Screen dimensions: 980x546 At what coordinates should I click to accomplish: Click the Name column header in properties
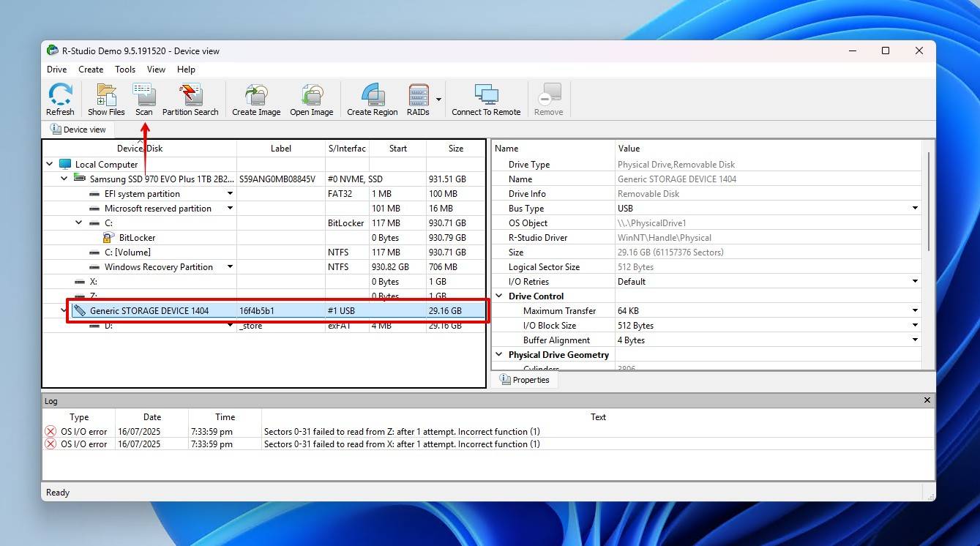[x=553, y=148]
